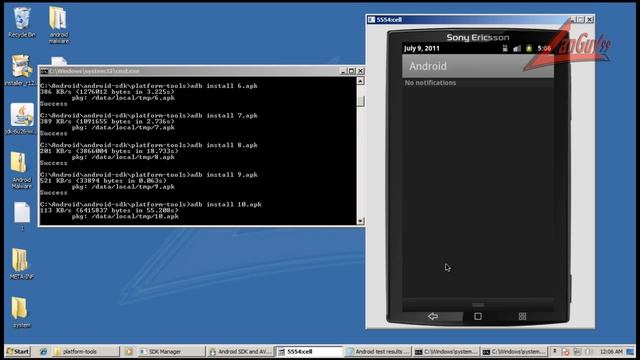Image resolution: width=640 pixels, height=360 pixels.
Task: Click the red system tray icon
Action: pyautogui.click(x=566, y=351)
